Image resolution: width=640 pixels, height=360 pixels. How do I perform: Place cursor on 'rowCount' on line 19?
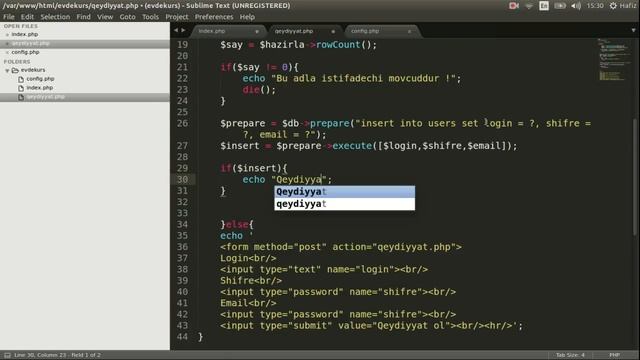(338, 45)
